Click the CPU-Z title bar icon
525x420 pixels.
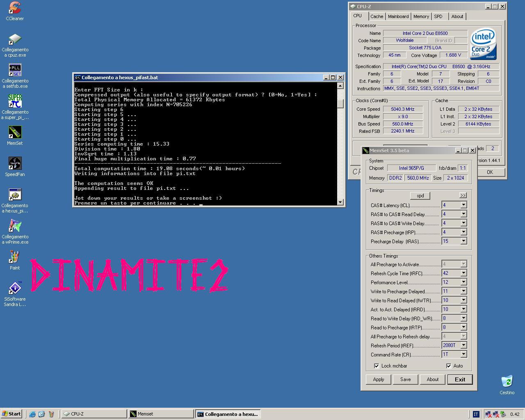[x=353, y=7]
